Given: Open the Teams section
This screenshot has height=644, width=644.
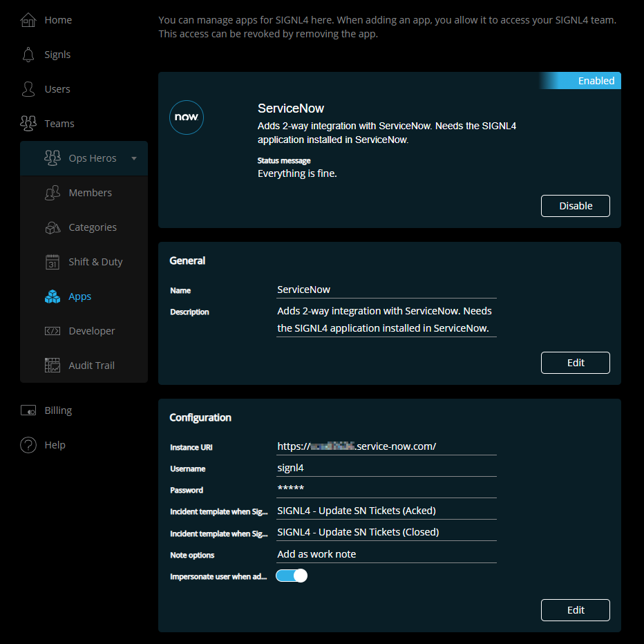Looking at the screenshot, I should (x=59, y=123).
